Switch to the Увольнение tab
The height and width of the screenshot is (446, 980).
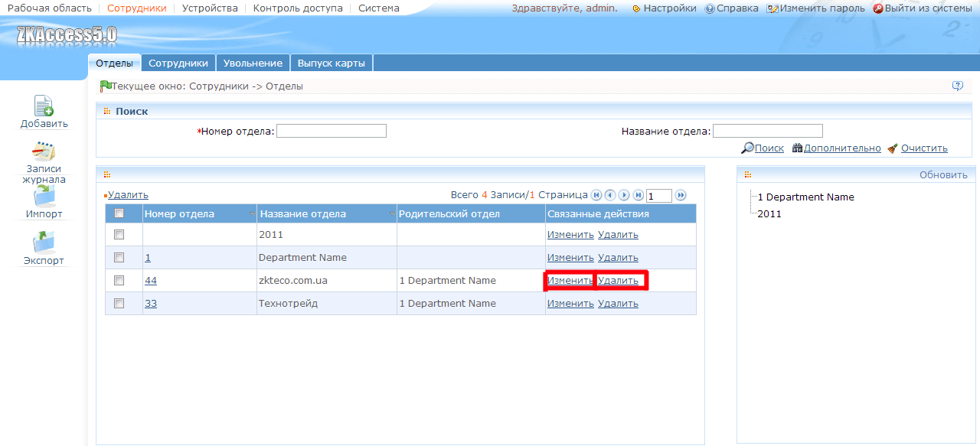[x=253, y=63]
